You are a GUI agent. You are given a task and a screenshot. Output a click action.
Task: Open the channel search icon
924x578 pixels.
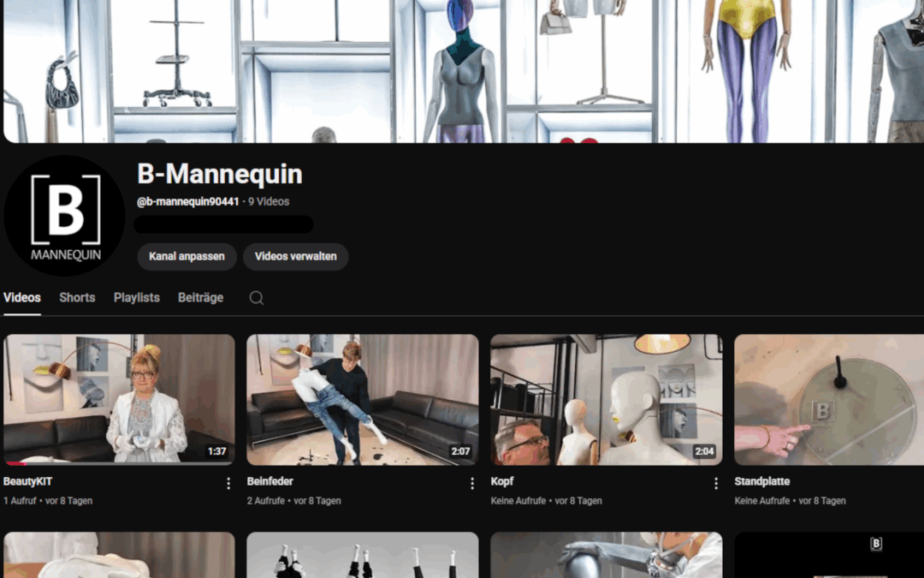(x=257, y=298)
